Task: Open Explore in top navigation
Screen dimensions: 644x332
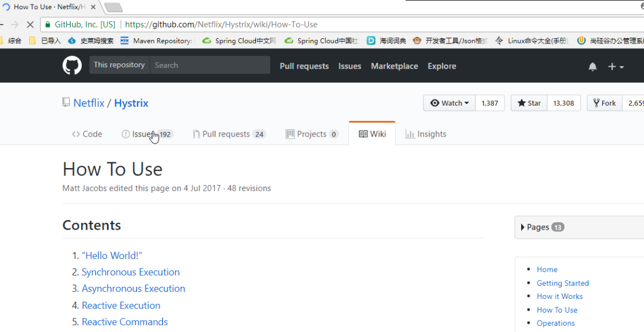Action: pos(442,66)
